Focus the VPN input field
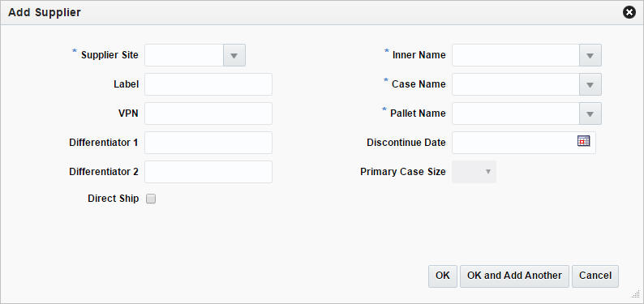The height and width of the screenshot is (304, 644). (x=208, y=113)
